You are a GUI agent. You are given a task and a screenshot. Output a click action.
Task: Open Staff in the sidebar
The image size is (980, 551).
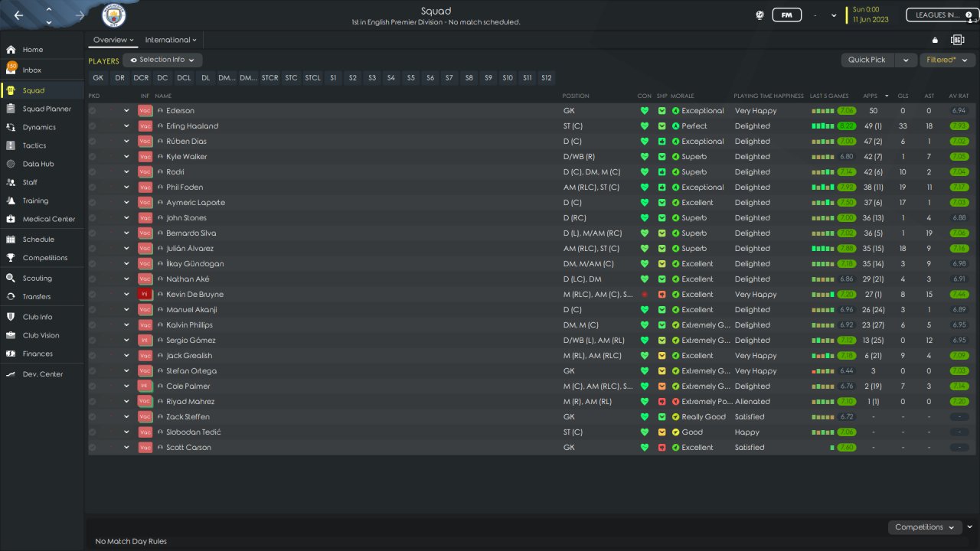click(x=30, y=182)
